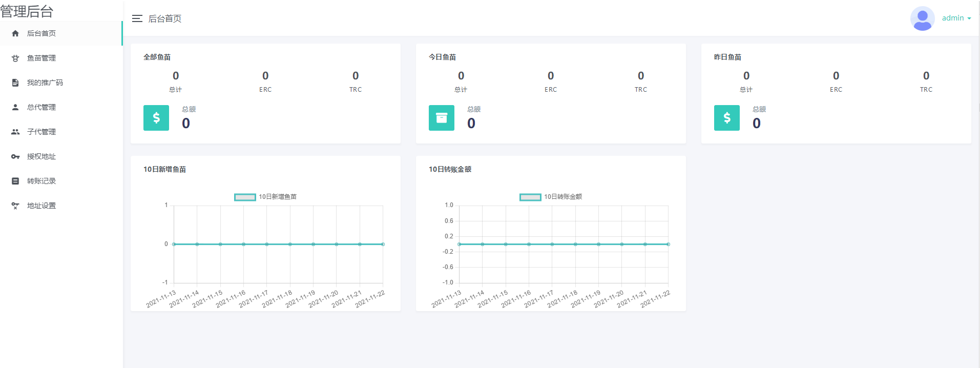Viewport: 980px width, 368px height.
Task: Click the 管理后台 title link
Action: [27, 11]
